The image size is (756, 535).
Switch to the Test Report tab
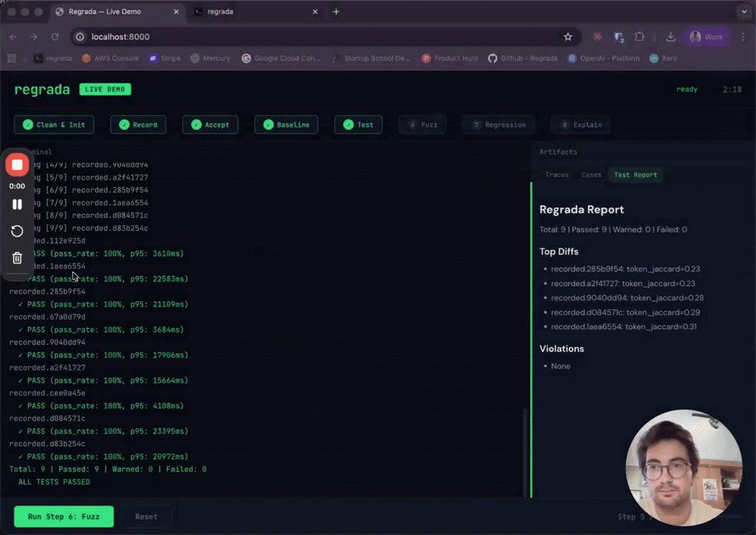pyautogui.click(x=636, y=174)
